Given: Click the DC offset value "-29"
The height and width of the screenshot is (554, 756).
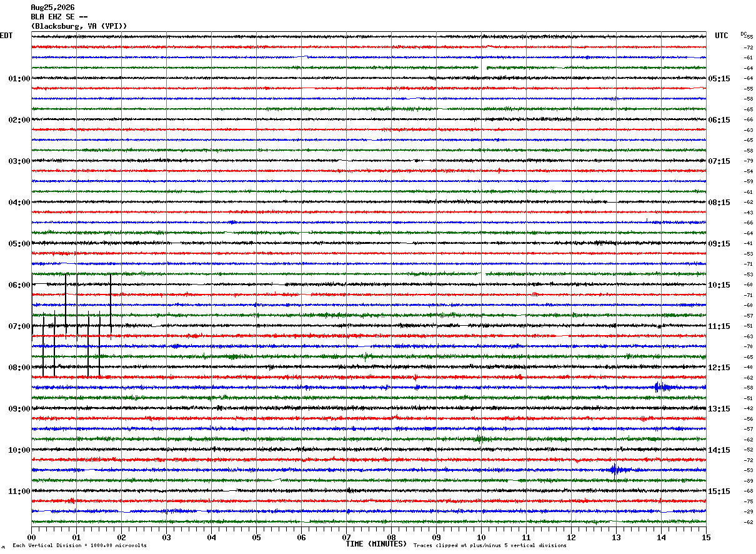Looking at the screenshot, I should tap(749, 512).
